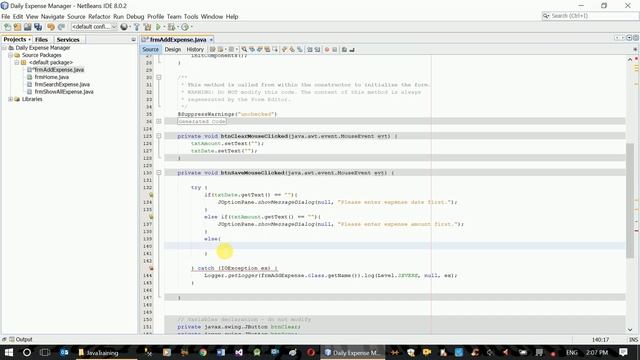
Task: Collapse the btnClearMouseClicked method fold
Action: pos(159,136)
